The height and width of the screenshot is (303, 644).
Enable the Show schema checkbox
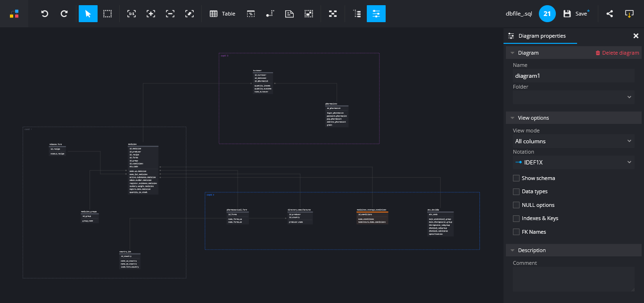click(x=516, y=178)
